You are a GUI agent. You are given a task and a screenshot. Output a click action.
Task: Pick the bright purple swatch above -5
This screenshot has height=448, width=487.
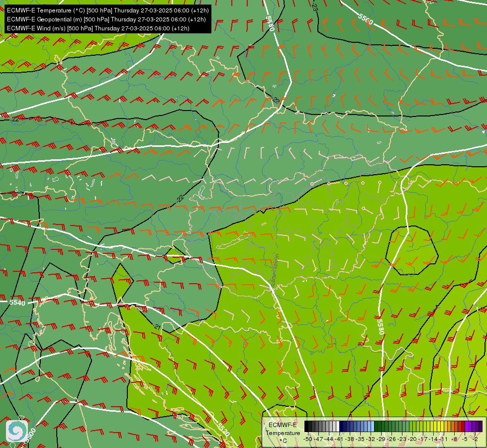click(x=467, y=426)
